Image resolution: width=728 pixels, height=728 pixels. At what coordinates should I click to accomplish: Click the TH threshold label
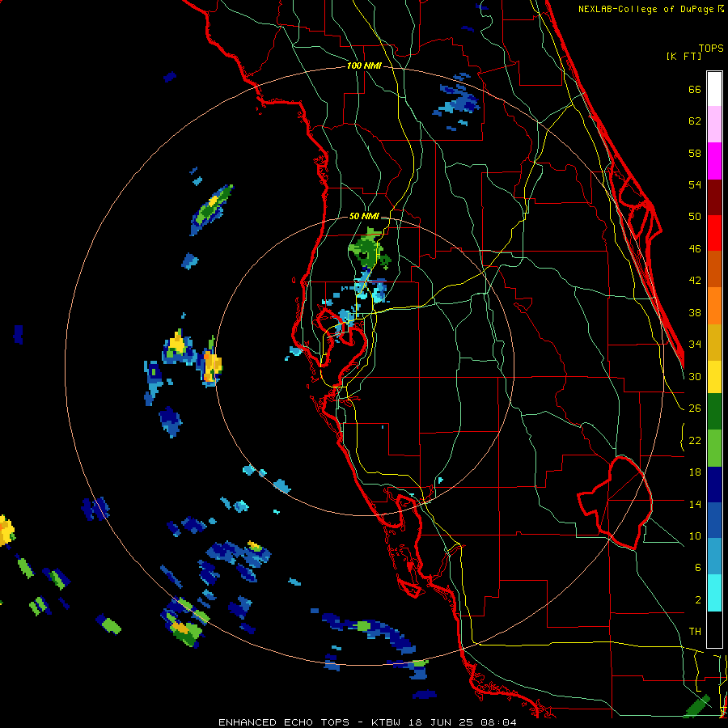coord(695,632)
